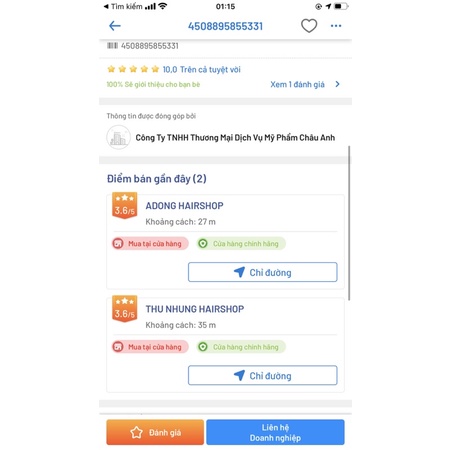This screenshot has height=450, width=450.
Task: Select ADONG HAIRSHOP store name
Action: [x=184, y=206]
